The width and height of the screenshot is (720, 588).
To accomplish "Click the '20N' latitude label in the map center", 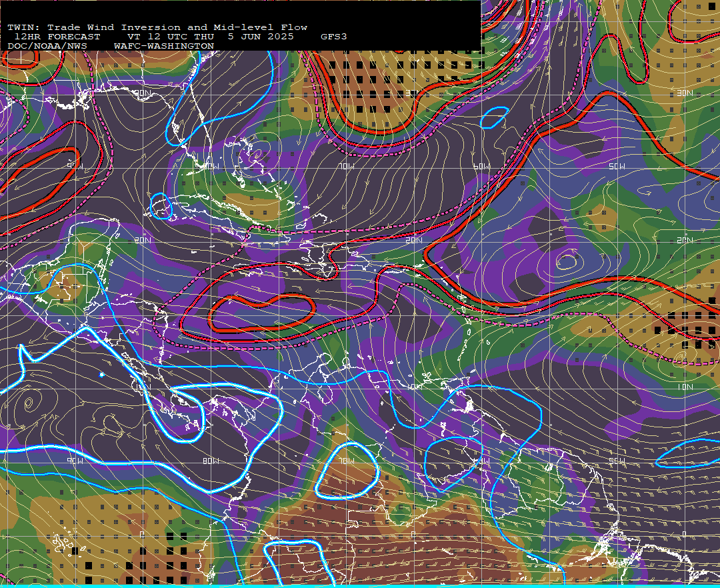I will click(x=414, y=240).
